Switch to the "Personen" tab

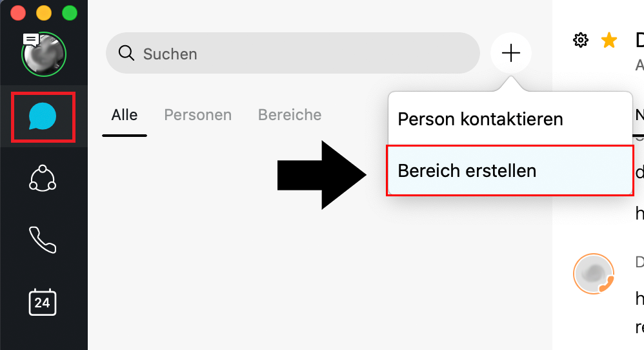coord(197,115)
